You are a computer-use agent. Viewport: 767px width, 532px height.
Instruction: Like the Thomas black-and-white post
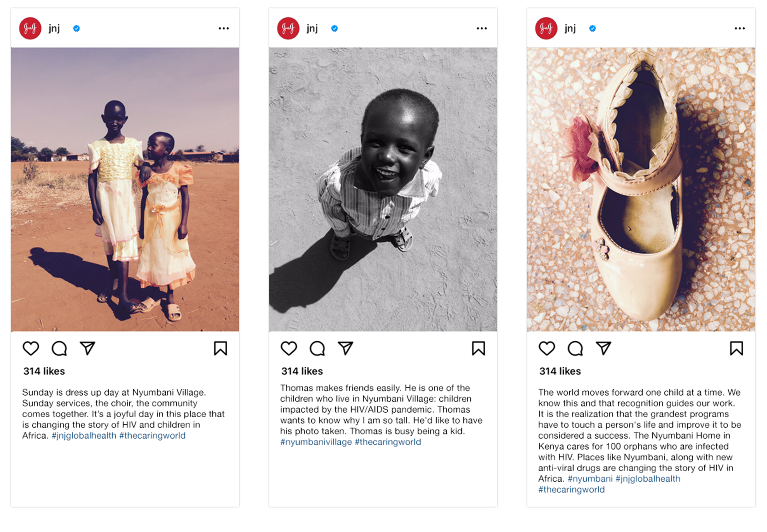(289, 348)
